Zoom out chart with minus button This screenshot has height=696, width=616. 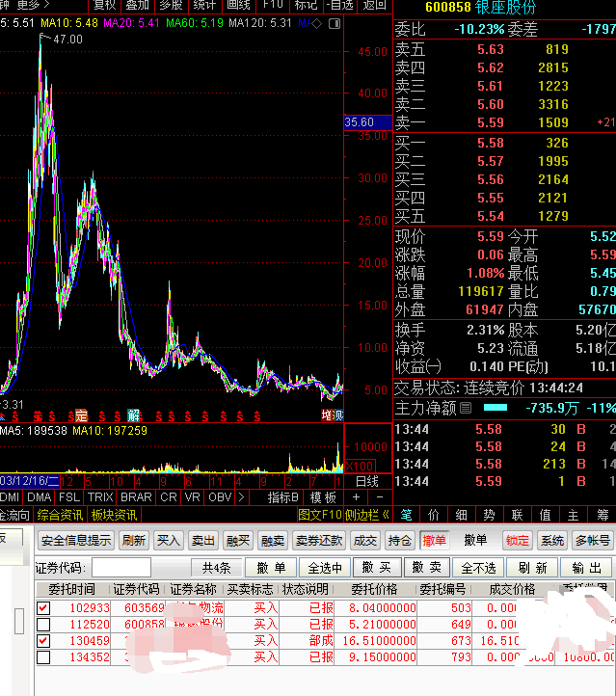click(x=380, y=497)
